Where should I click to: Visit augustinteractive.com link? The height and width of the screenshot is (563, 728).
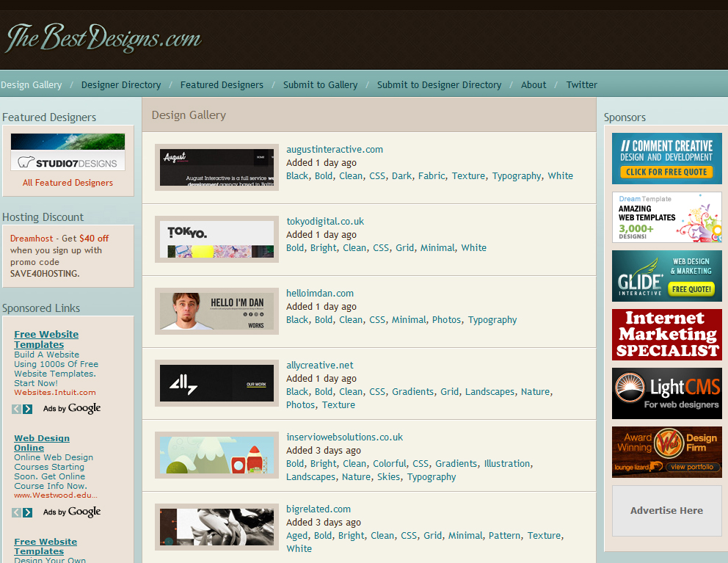click(335, 150)
